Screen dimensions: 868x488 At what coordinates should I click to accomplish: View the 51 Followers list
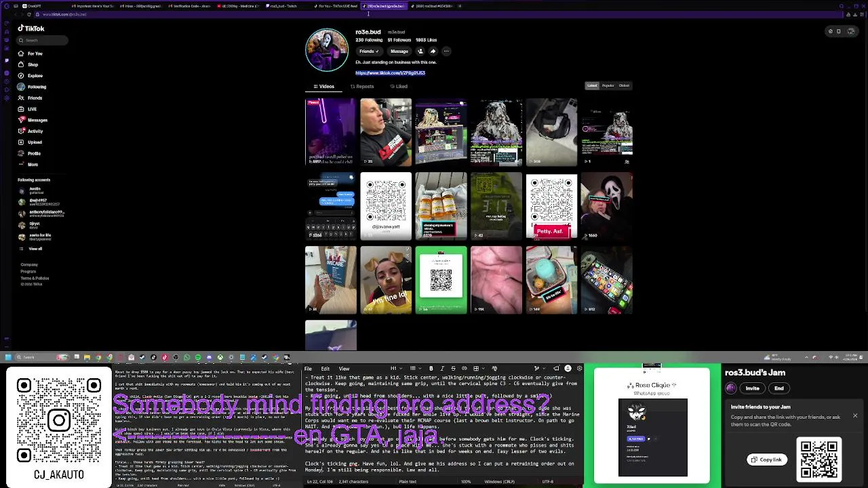(399, 40)
